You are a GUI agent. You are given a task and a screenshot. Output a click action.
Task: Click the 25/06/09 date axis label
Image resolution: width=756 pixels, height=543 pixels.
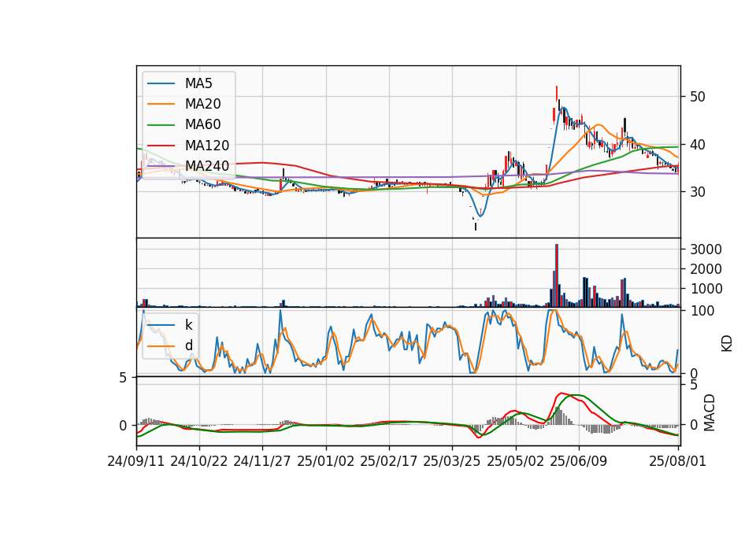pyautogui.click(x=579, y=461)
